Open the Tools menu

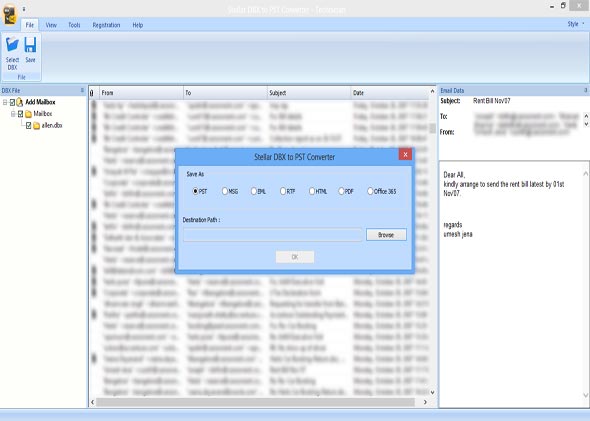[x=74, y=25]
